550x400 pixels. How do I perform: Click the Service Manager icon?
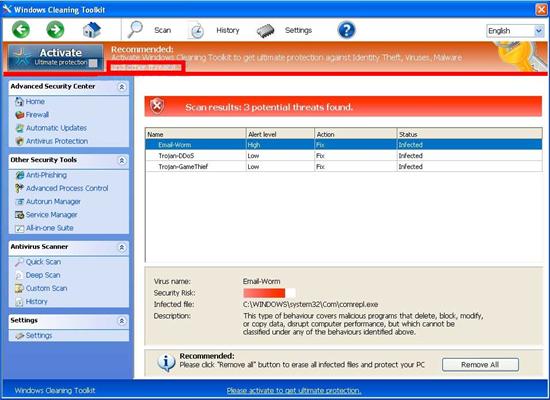click(20, 215)
